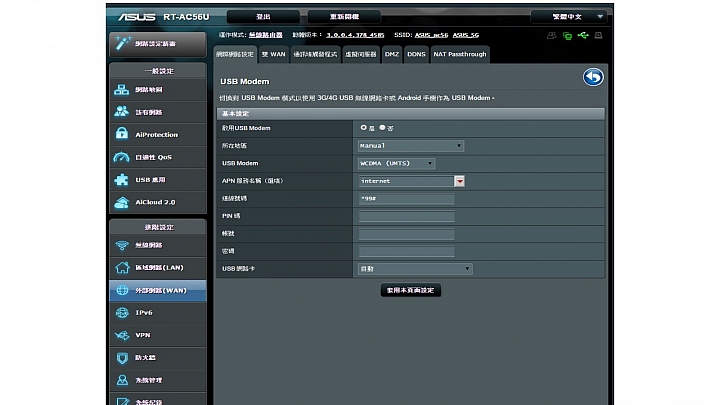Screen dimensions: 720x405
Task: Expand the APN list red arrow
Action: (x=459, y=181)
